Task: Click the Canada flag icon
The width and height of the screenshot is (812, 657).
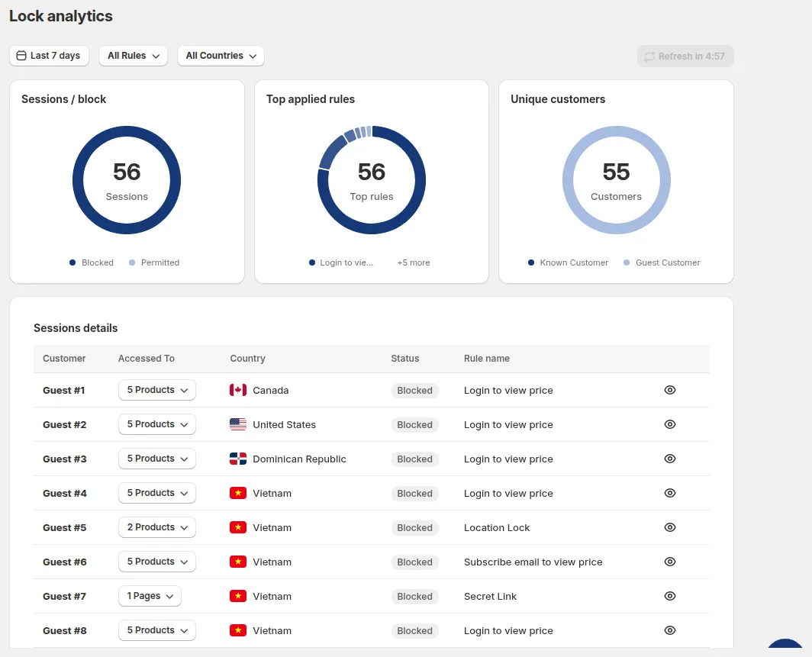Action: [238, 390]
